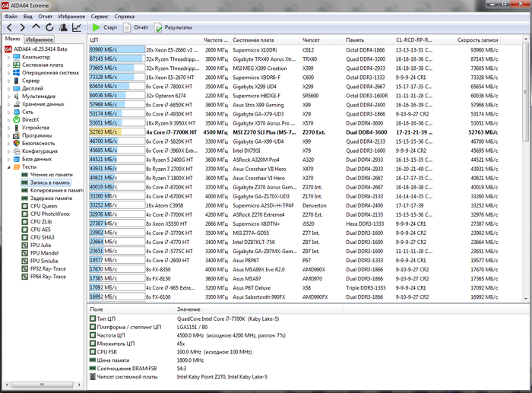
Task: Go up one level with the up arrow icon
Action: (x=36, y=27)
